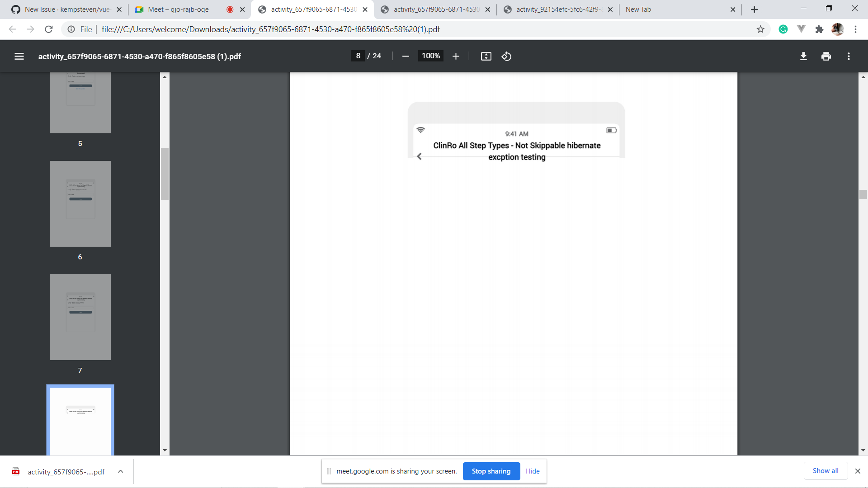Reload the current page

(49, 29)
